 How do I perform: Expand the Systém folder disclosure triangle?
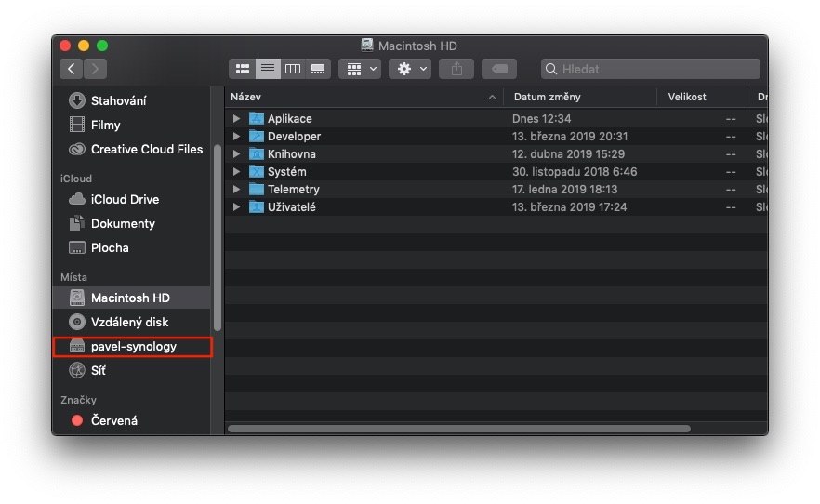pyautogui.click(x=237, y=172)
